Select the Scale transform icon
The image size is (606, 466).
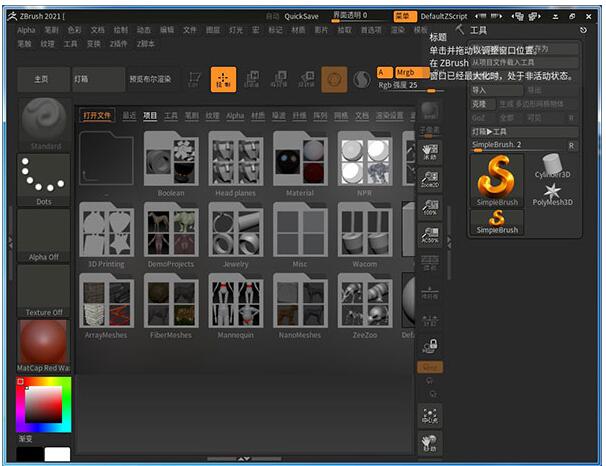click(279, 79)
